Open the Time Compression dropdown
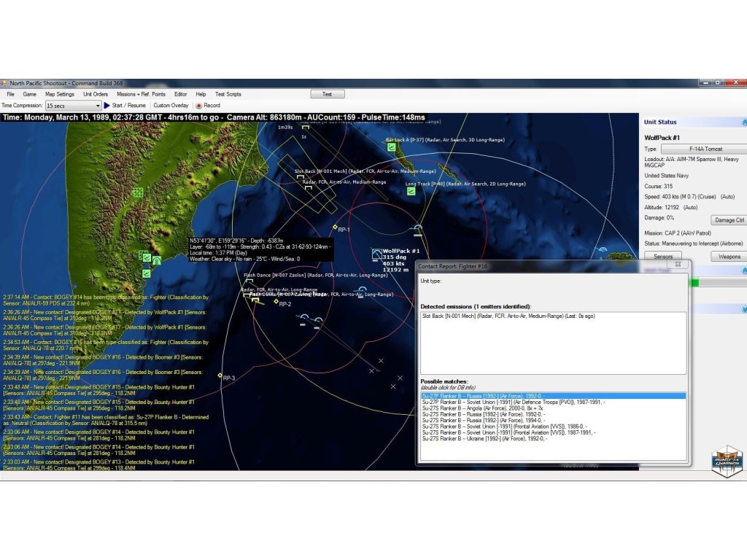 tap(74, 106)
